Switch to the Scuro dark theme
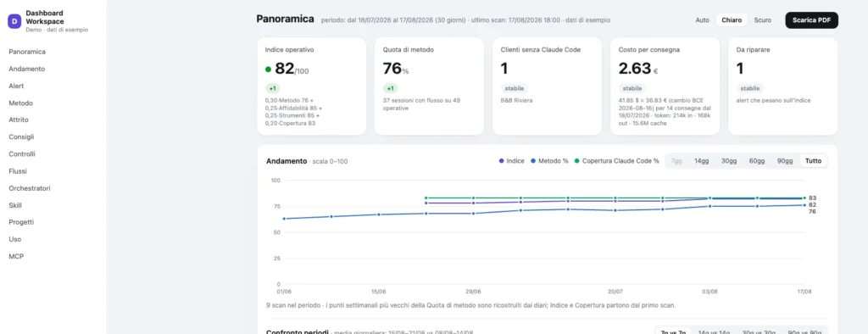This screenshot has height=334, width=868. [762, 20]
